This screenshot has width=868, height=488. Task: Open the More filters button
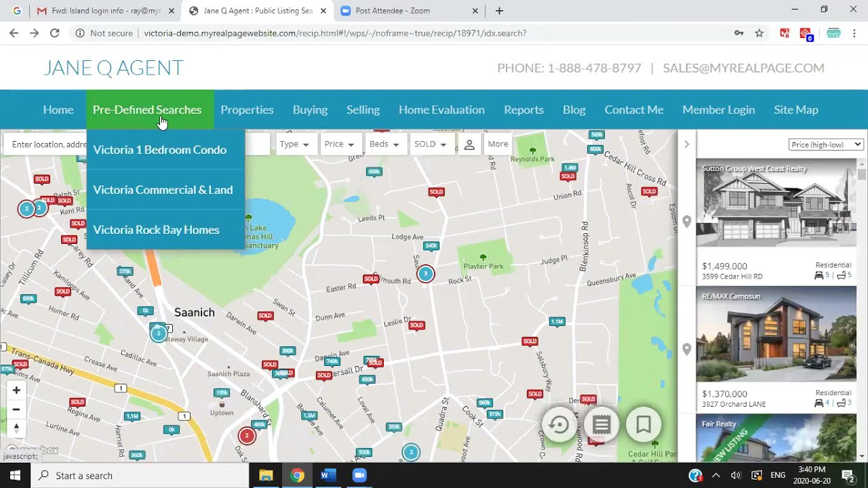click(x=498, y=144)
